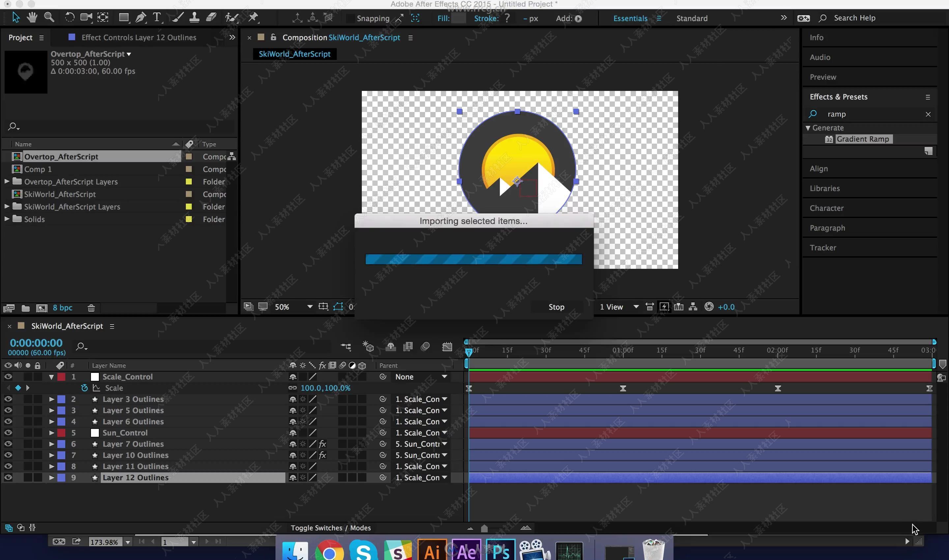This screenshot has width=949, height=560.
Task: Click the Stop button in import dialog
Action: coord(556,307)
